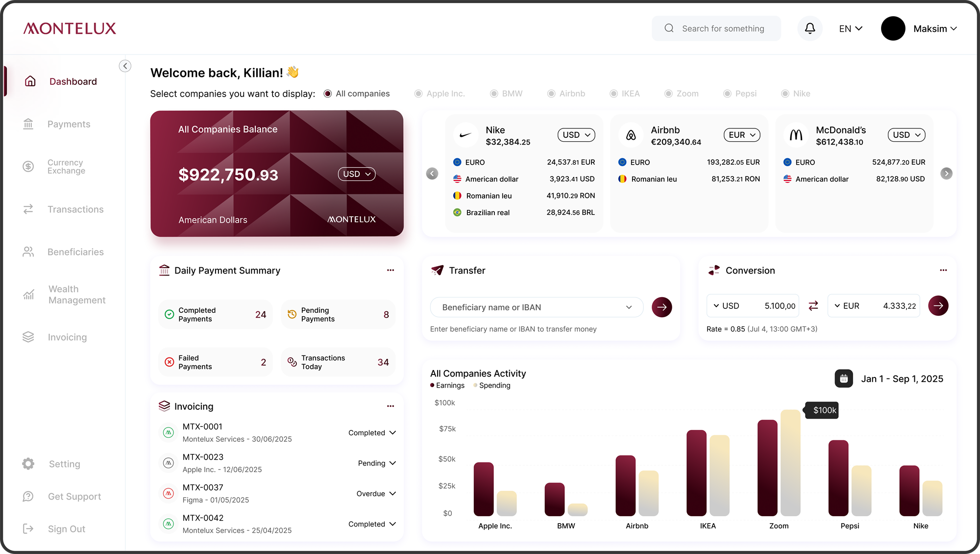Open the Dashboard sidebar item
The width and height of the screenshot is (980, 554).
coord(61,81)
